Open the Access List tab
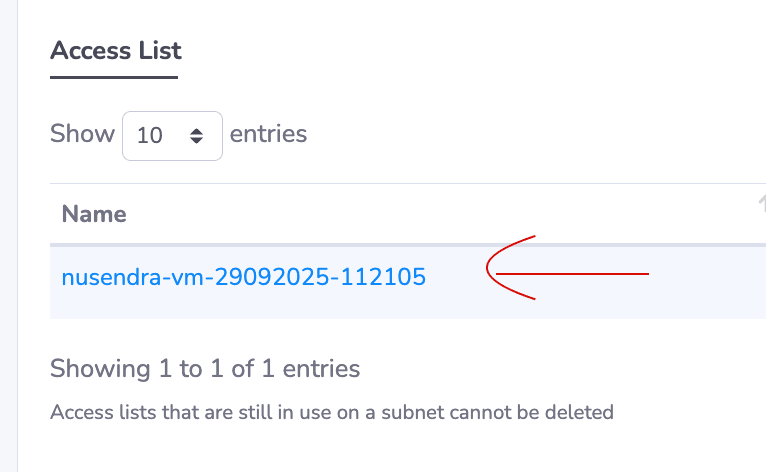This screenshot has height=472, width=766. coord(115,50)
